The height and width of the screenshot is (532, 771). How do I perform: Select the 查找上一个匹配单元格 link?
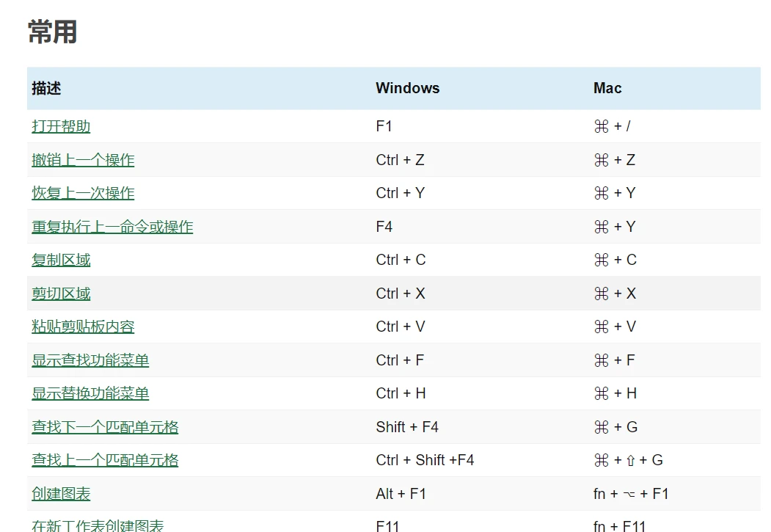(105, 460)
